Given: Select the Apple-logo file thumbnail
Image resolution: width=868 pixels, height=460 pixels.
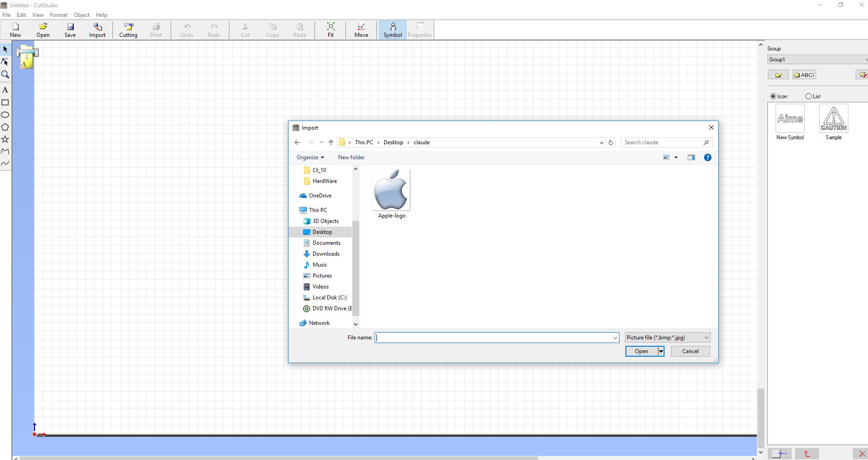Looking at the screenshot, I should tap(391, 194).
